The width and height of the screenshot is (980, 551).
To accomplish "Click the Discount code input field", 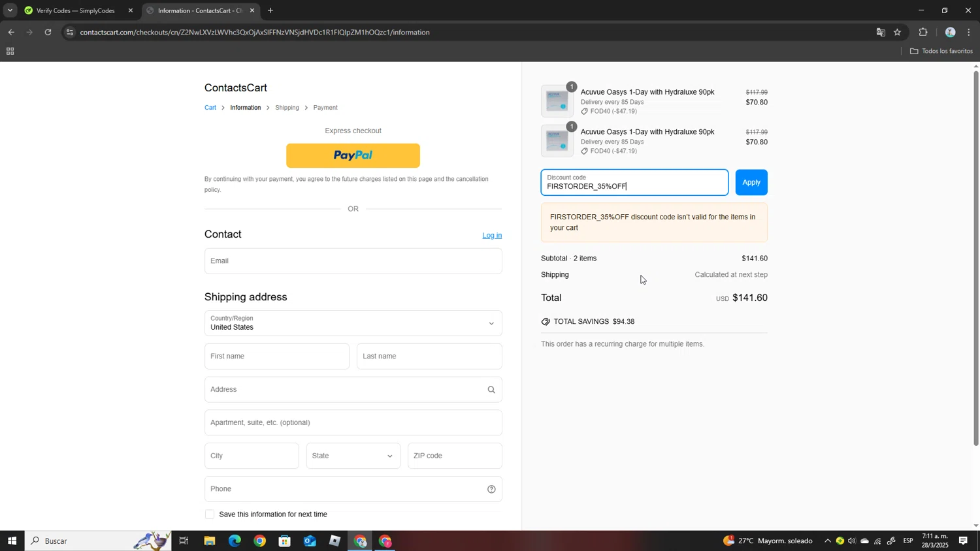I will (634, 183).
